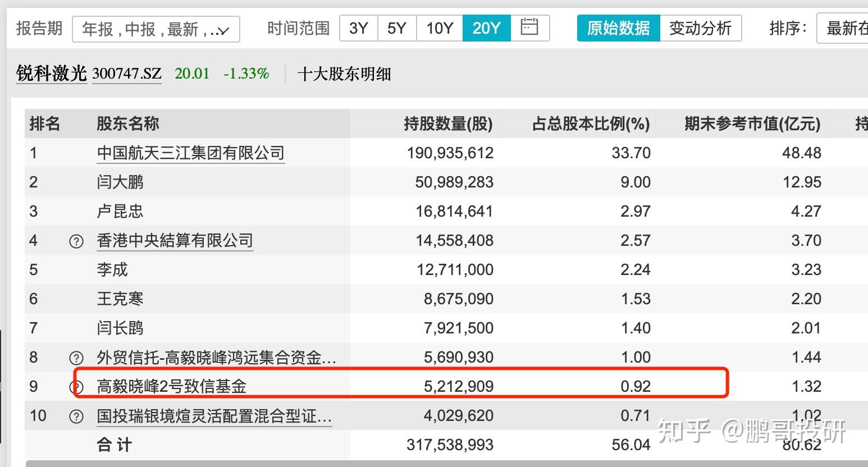
Task: Open 外贸信托-高毅晓峰鸿远集合资金 shareholder link
Action: pyautogui.click(x=217, y=357)
